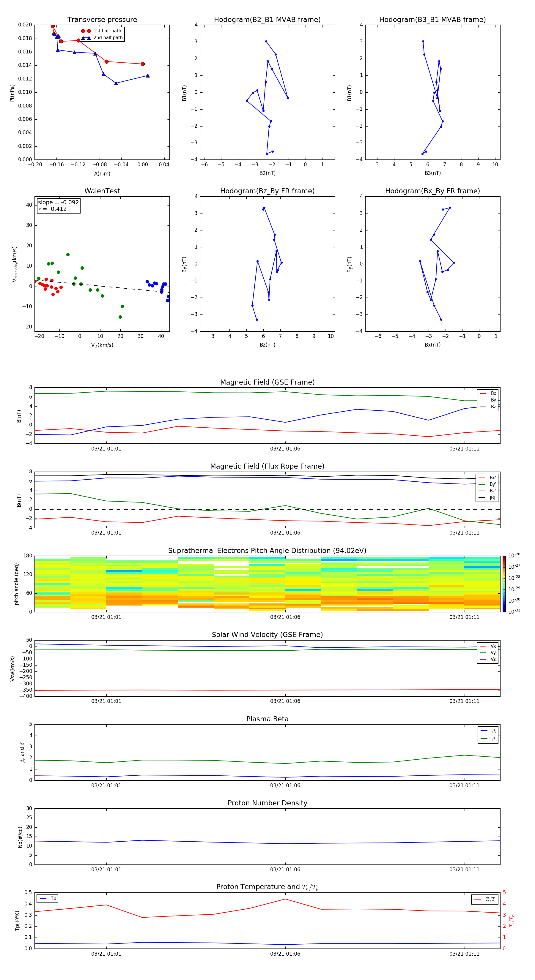535x980 pixels.
Task: Click the red 'Te/Tp' legend entry
Action: (x=485, y=899)
